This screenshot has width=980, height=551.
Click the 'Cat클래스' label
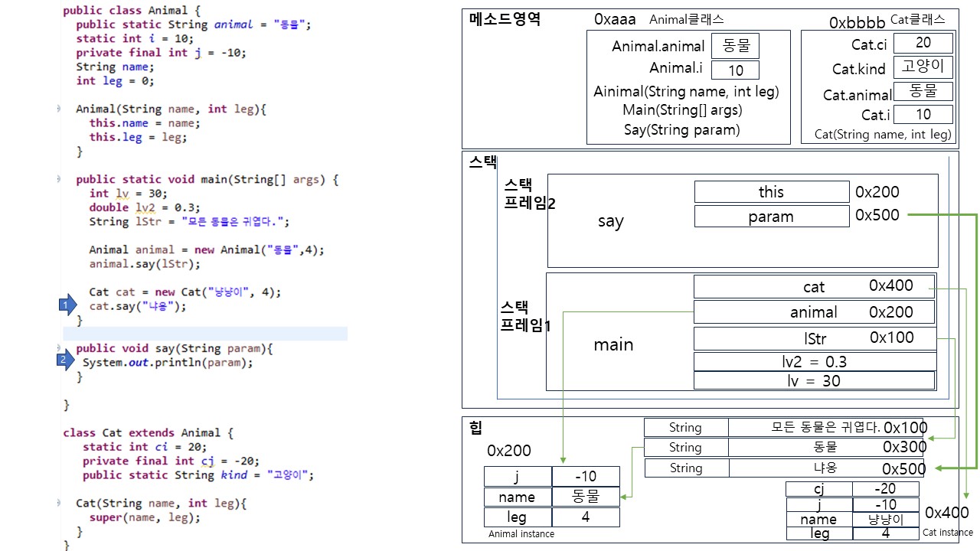(918, 20)
